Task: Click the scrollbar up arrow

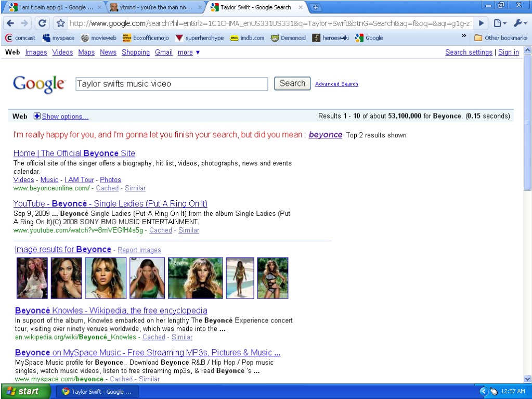Action: pos(528,50)
